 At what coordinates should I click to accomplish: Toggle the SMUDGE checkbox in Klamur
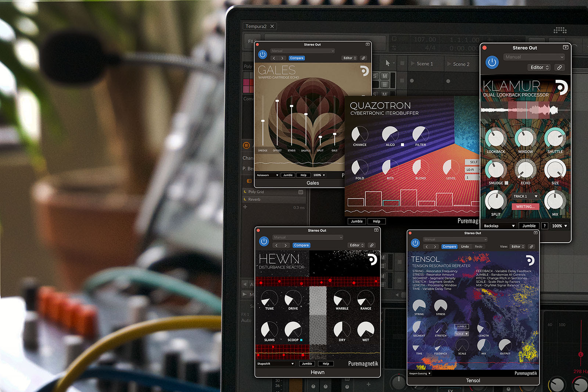tap(506, 183)
